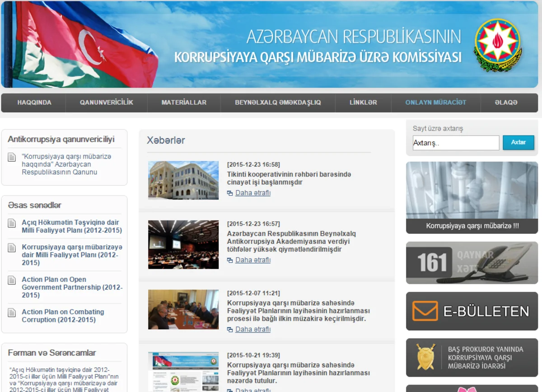Open headline about Beynəlxalq Antikorrupsiya Akademiyasına töhfələr

[x=291, y=242]
